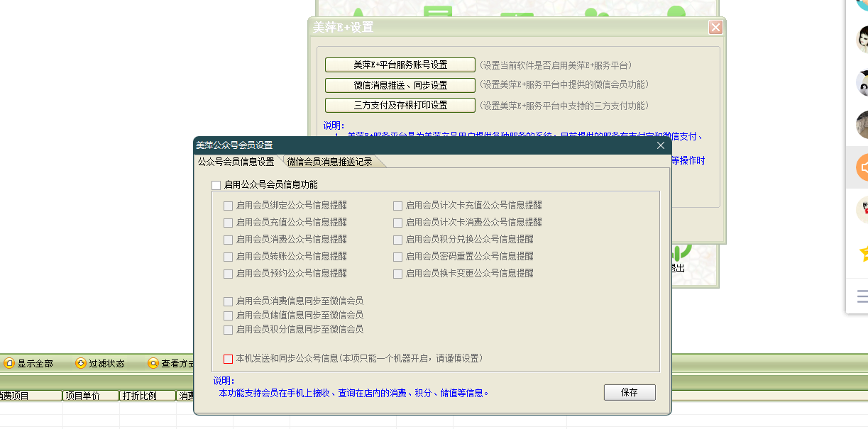The height and width of the screenshot is (429, 868).
Task: Click the 显示全部 toolbar icon
Action: (9, 364)
